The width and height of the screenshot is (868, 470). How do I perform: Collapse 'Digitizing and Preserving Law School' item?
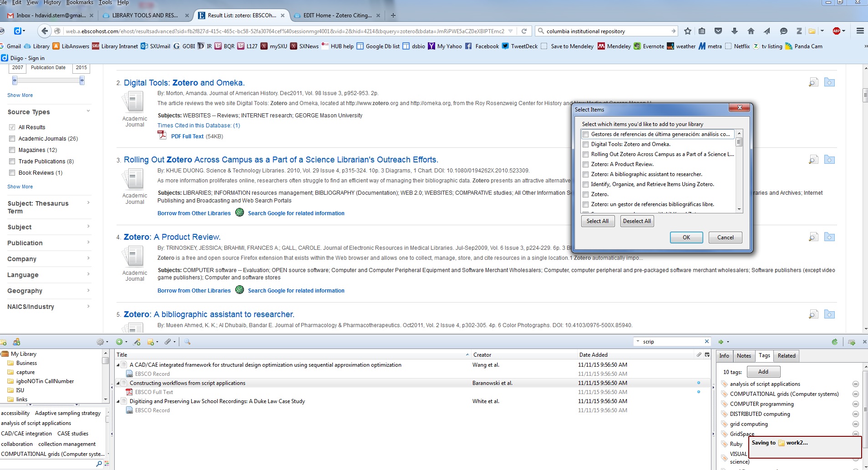[118, 401]
